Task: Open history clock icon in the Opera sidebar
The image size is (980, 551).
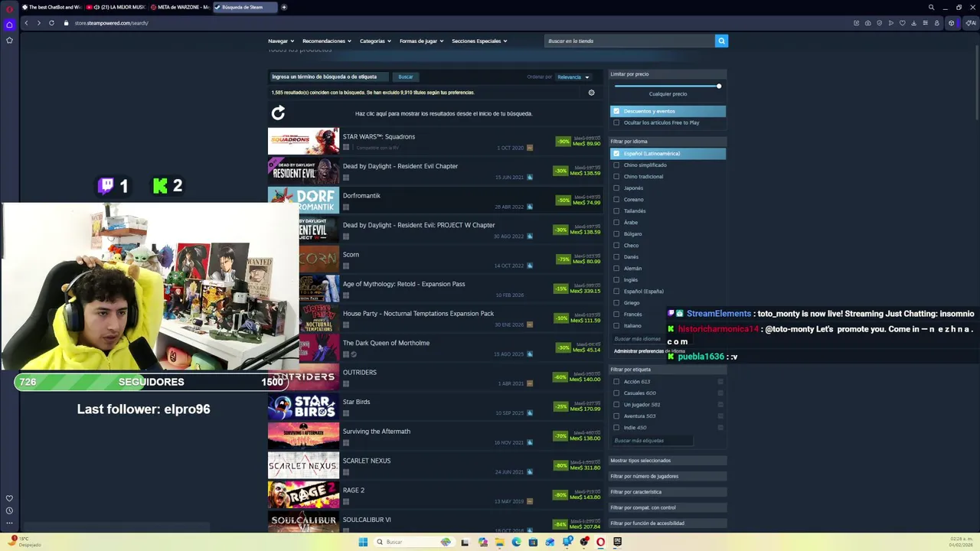Action: click(9, 510)
